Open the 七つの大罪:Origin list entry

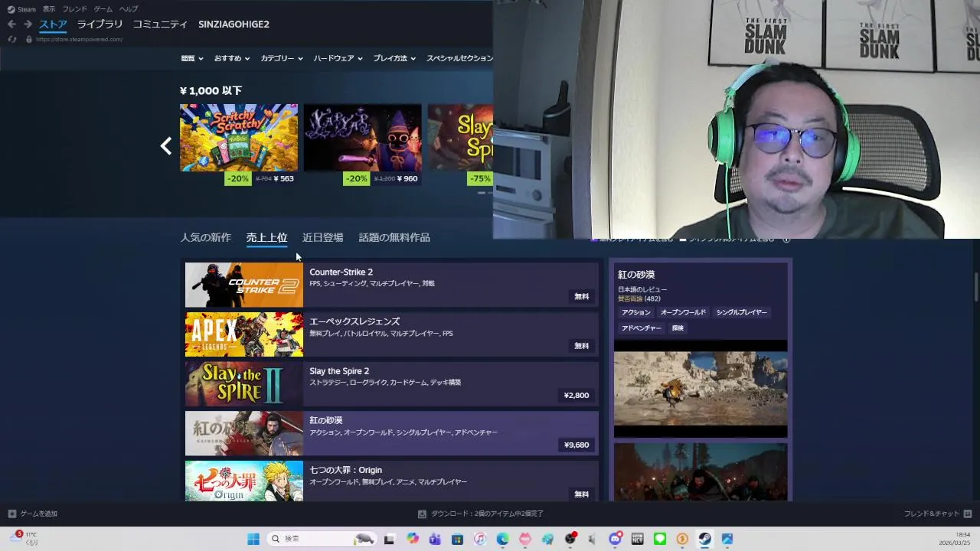pyautogui.click(x=391, y=481)
